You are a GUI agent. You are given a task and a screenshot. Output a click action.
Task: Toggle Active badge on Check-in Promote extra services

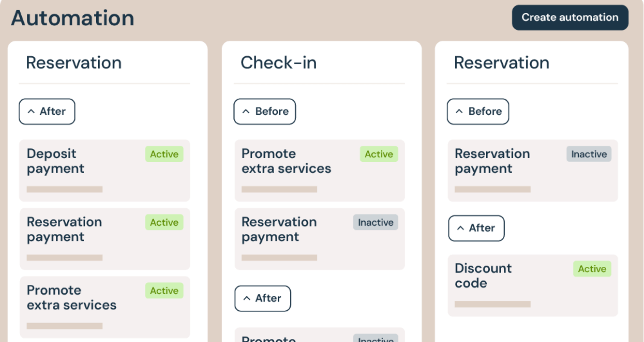[379, 154]
